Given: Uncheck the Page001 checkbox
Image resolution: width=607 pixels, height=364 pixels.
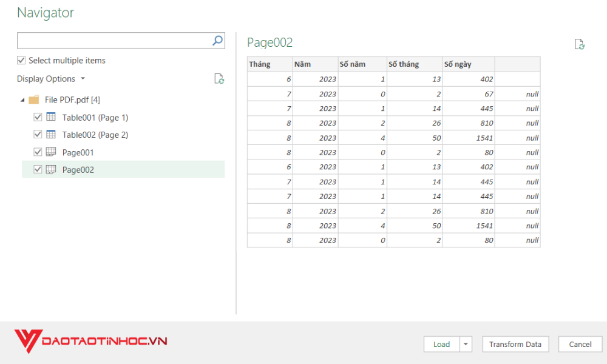Looking at the screenshot, I should pyautogui.click(x=38, y=152).
